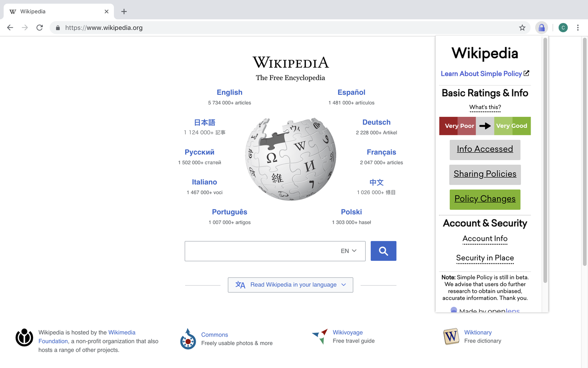The image size is (588, 368).
Task: Click the Wiktionary logo icon
Action: point(451,336)
